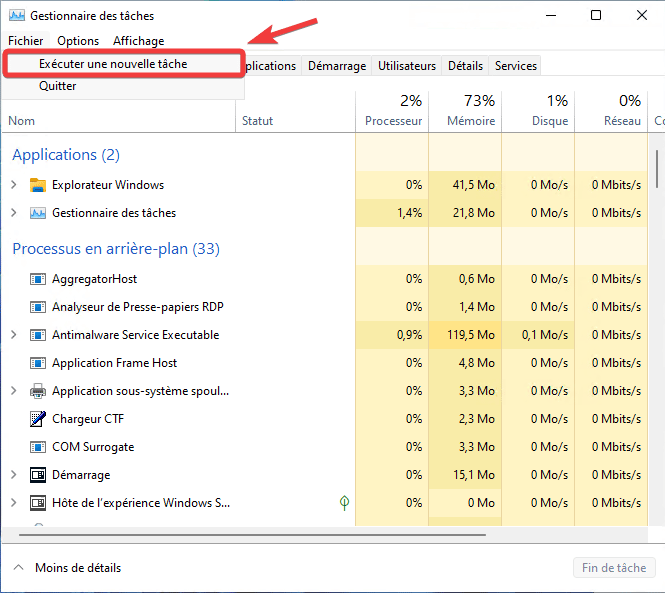Select the AggregatorHost row name

[95, 279]
